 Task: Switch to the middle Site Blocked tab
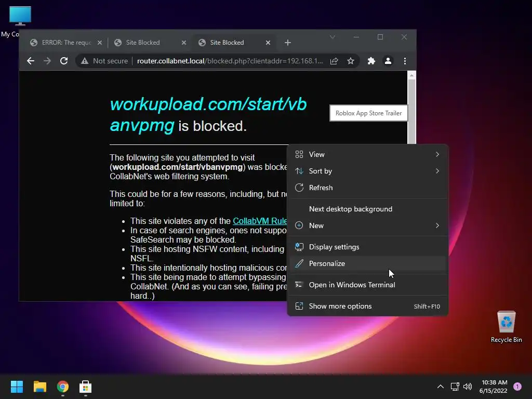150,43
